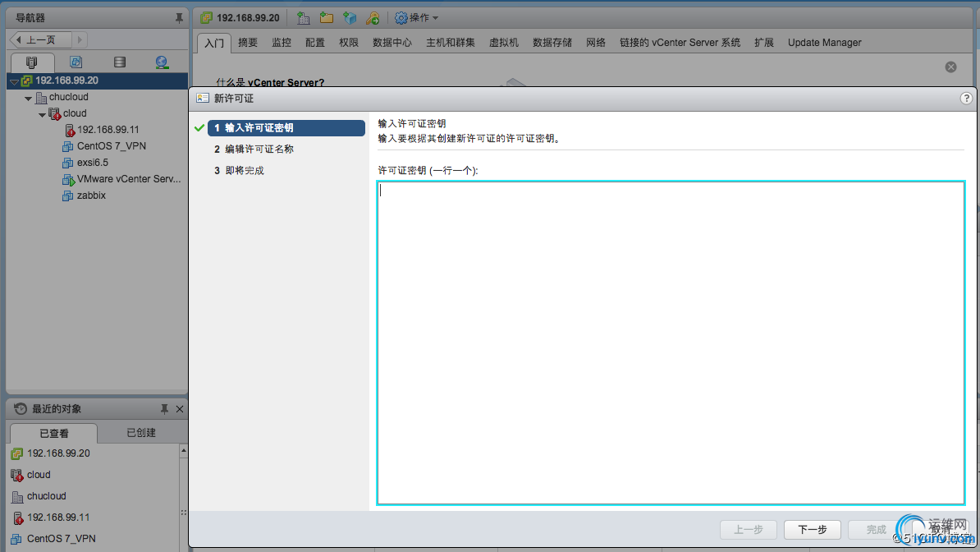Click the deploy/import toolbar icon
This screenshot has height=552, width=980.
[x=350, y=18]
